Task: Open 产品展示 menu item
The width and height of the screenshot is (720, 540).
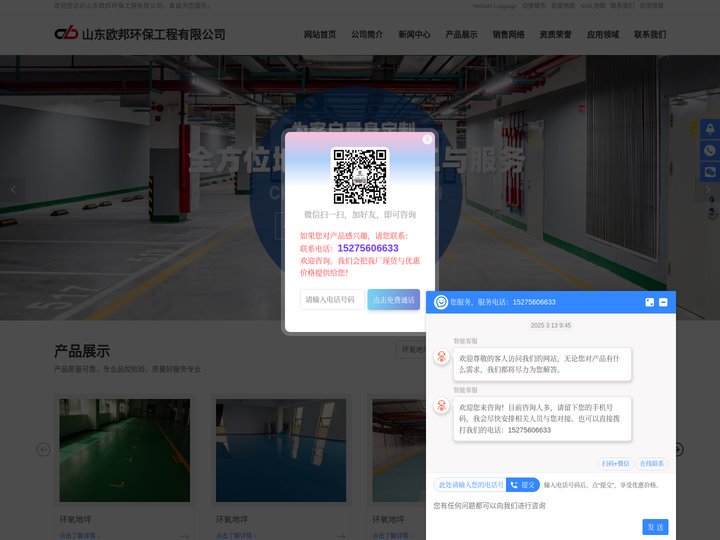Action: click(x=461, y=34)
